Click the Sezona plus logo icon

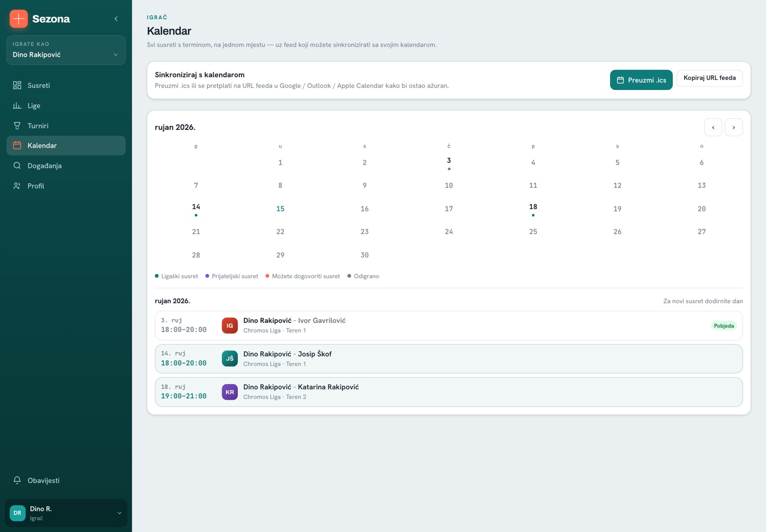[19, 19]
